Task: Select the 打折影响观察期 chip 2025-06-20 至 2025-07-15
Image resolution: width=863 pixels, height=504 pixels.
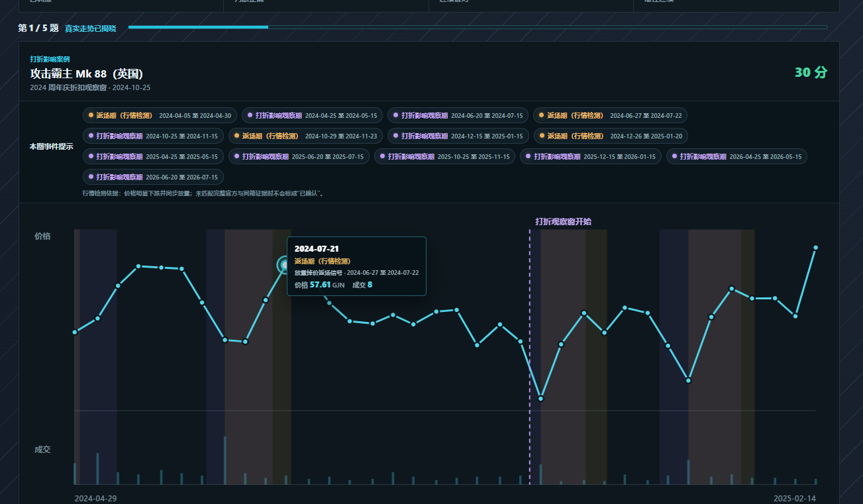Action: 299,156
